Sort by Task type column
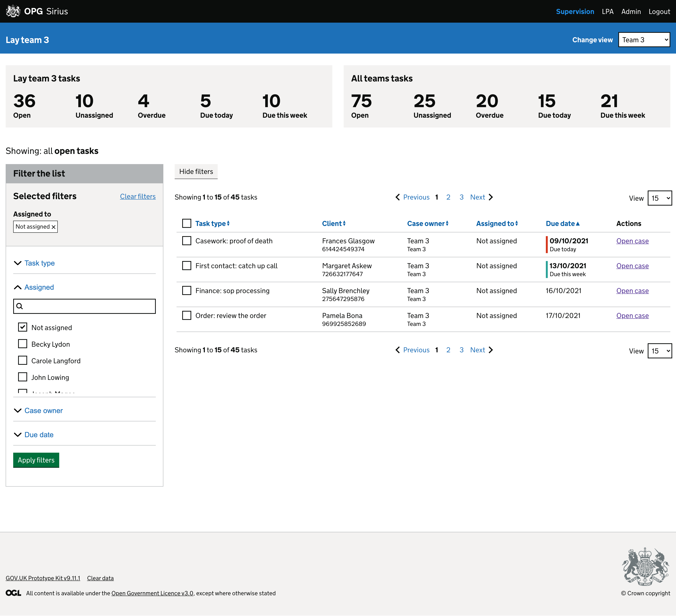This screenshot has width=676, height=616. (x=212, y=224)
